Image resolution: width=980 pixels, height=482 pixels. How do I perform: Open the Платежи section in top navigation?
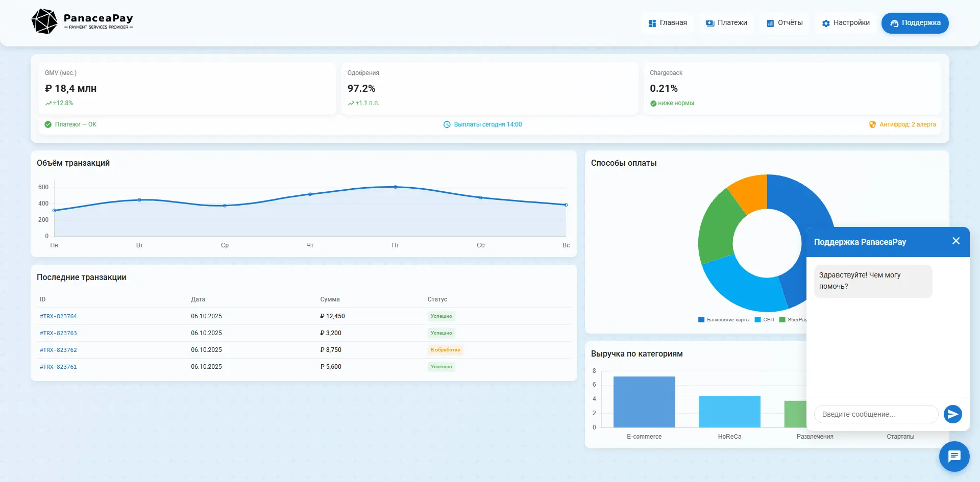pyautogui.click(x=726, y=23)
